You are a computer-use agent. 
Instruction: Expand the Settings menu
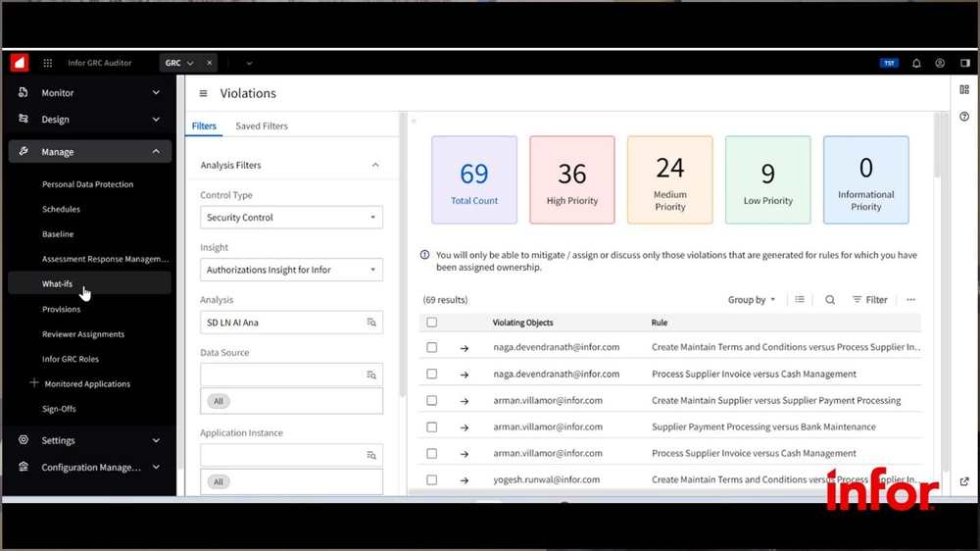click(x=89, y=440)
